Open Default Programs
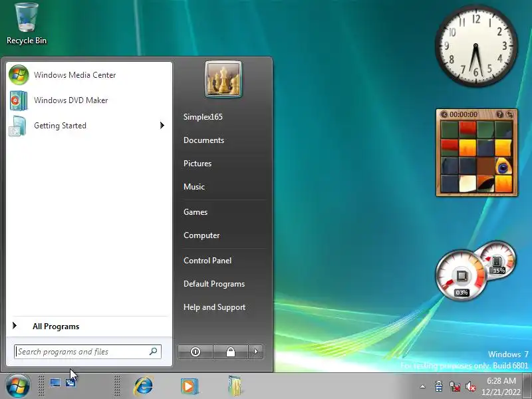This screenshot has height=399, width=532. 214,284
